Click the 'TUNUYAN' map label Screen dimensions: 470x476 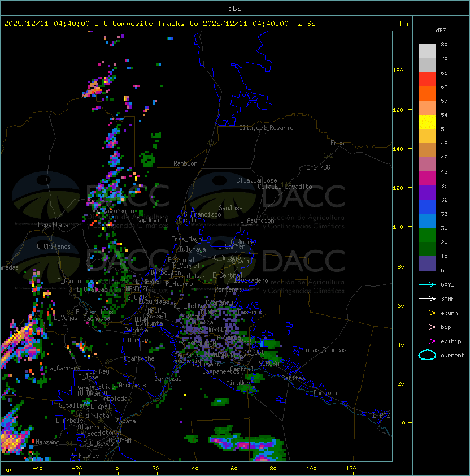pos(120,440)
